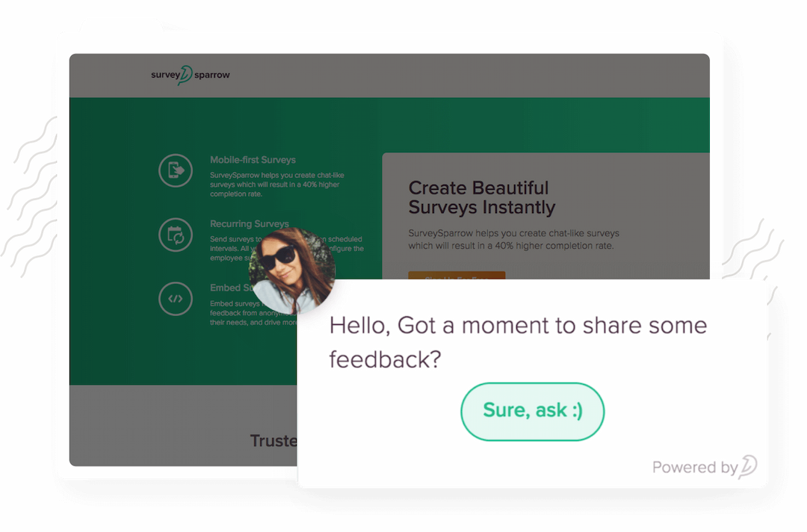This screenshot has height=532, width=807.
Task: Click the "Hello, Got a moment" question text
Action: [517, 342]
